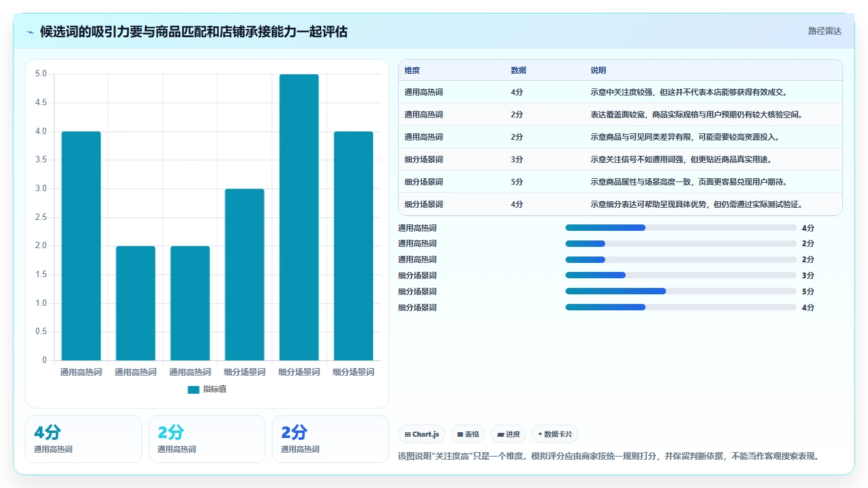Click the 2.5 label on the y-axis
This screenshot has height=488, width=868.
(x=40, y=217)
